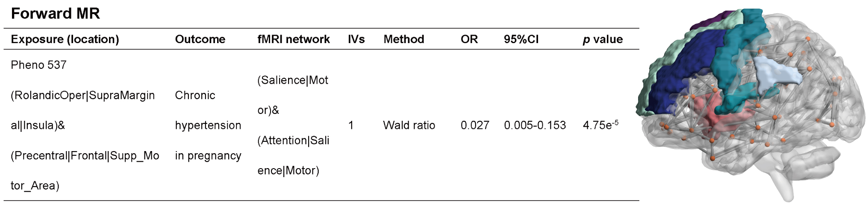
Task: Click the p value 4.75e-5 cell
Action: coord(600,125)
